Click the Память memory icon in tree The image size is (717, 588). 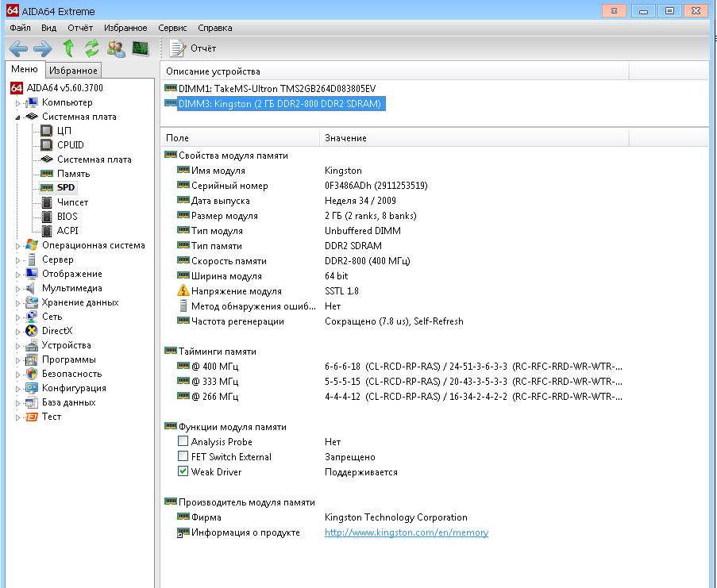(x=47, y=174)
